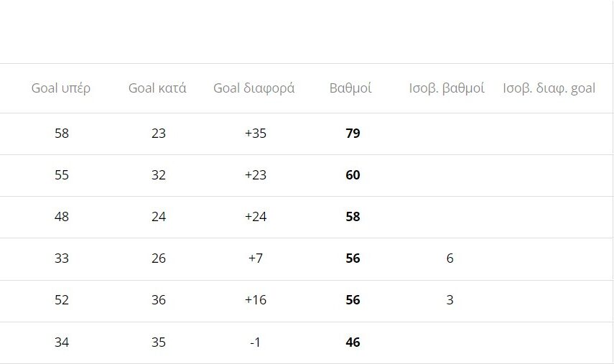614x364 pixels.
Task: Select the -1 goal difference cell
Action: click(x=256, y=342)
